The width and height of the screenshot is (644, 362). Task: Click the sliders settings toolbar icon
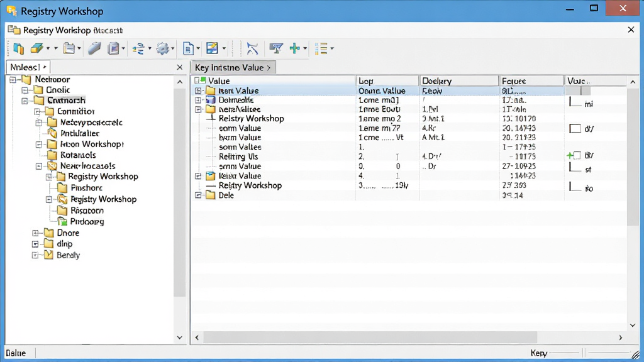[138, 48]
